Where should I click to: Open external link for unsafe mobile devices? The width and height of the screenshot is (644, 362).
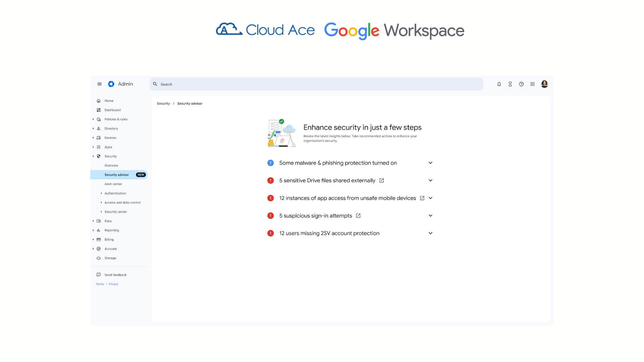pos(422,198)
